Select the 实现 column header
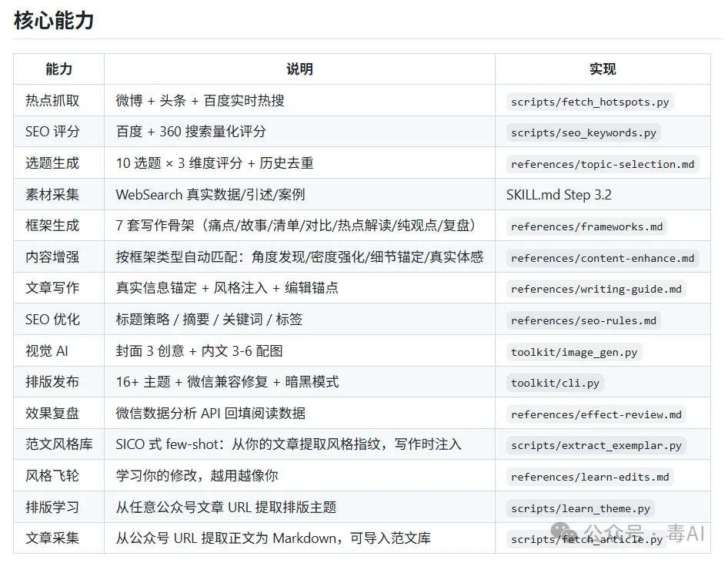Viewport: 728px width, 563px height. tap(603, 69)
